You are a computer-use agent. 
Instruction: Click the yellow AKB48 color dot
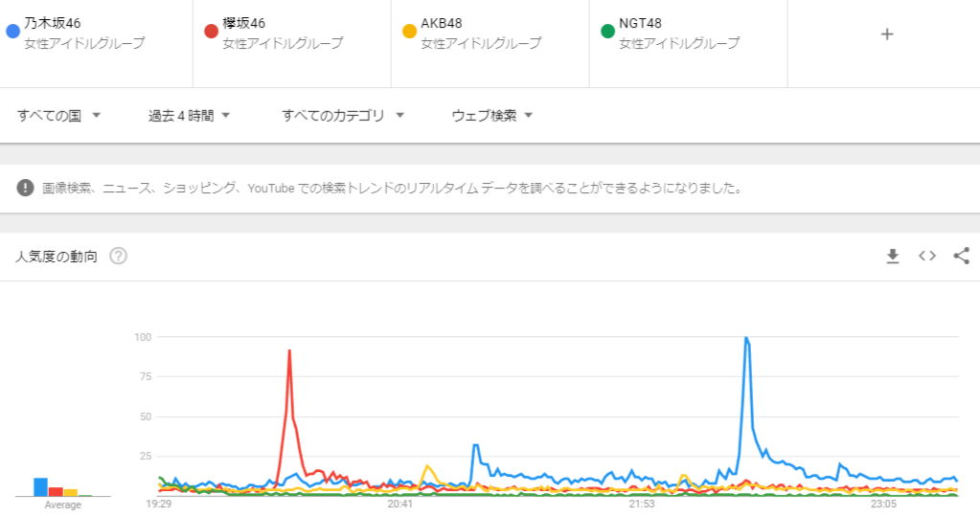[x=409, y=32]
